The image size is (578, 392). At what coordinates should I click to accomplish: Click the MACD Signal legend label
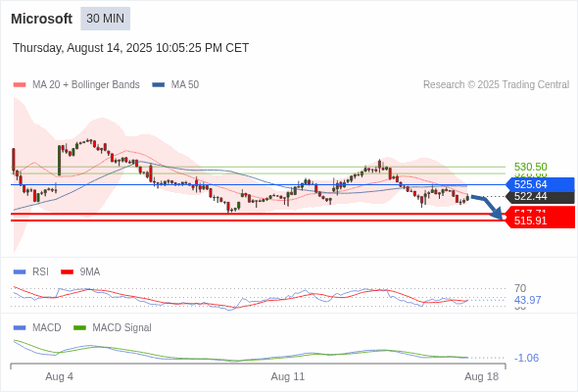[122, 327]
